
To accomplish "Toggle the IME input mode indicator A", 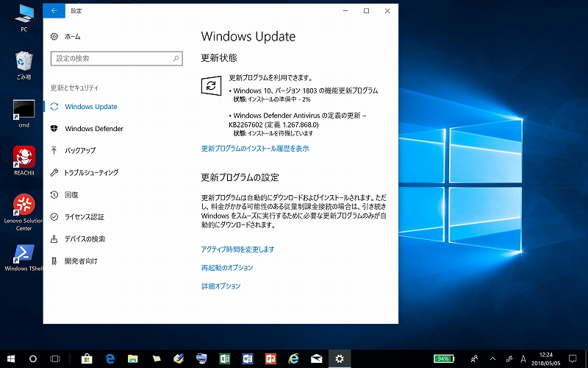I will 523,359.
